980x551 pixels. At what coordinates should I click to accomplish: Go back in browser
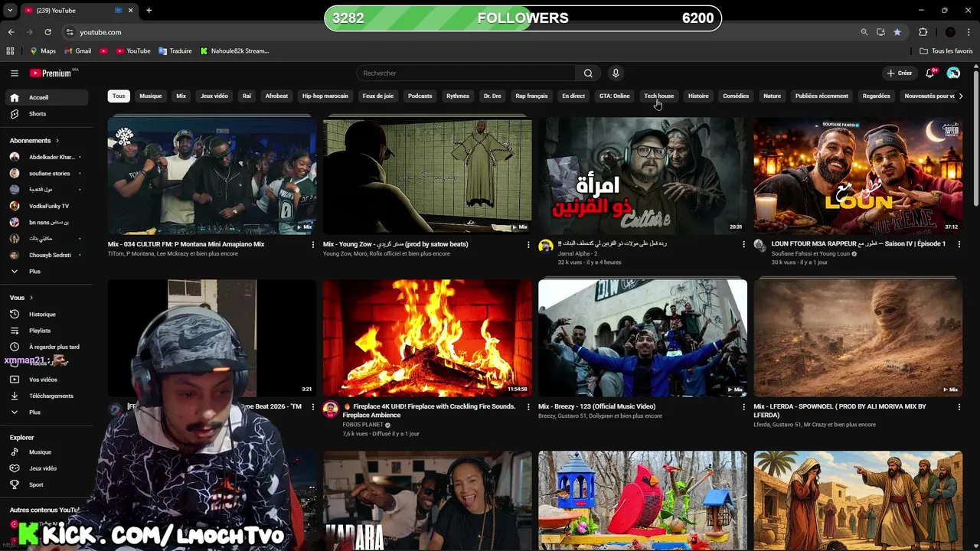pyautogui.click(x=11, y=32)
